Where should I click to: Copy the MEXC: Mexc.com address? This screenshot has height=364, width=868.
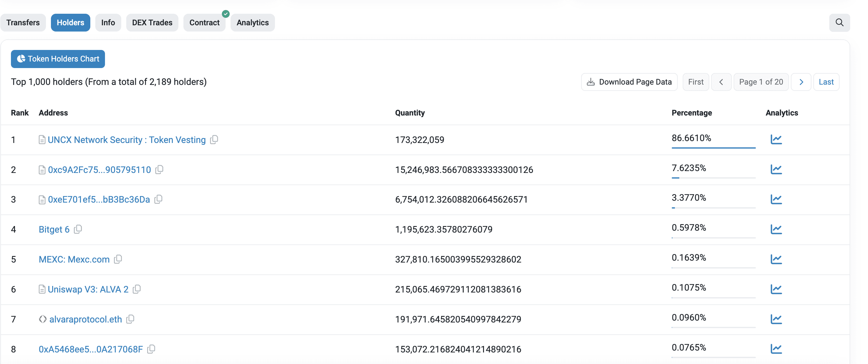pos(118,259)
